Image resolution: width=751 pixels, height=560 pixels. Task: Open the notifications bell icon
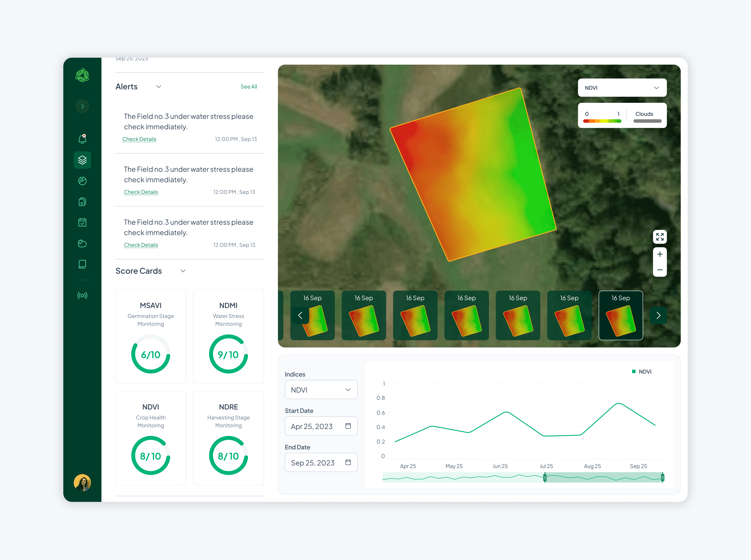[x=82, y=139]
